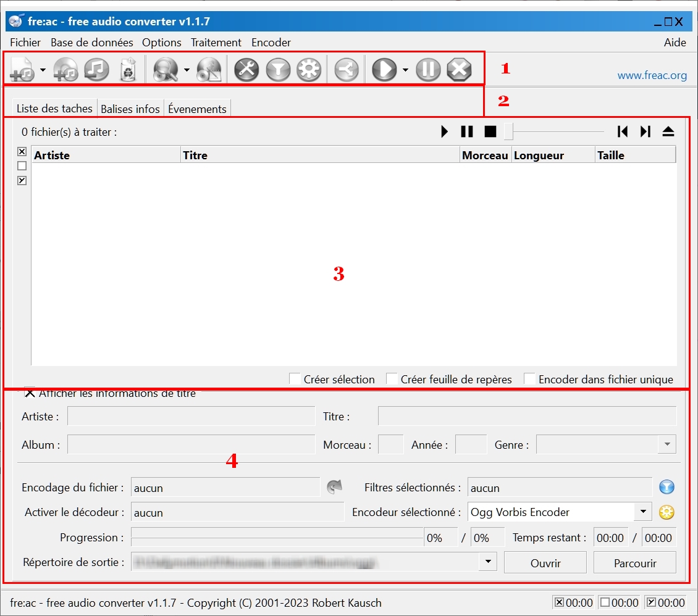Start encoding with the toolbar play icon
Screen dimensions: 698x616
(x=384, y=69)
